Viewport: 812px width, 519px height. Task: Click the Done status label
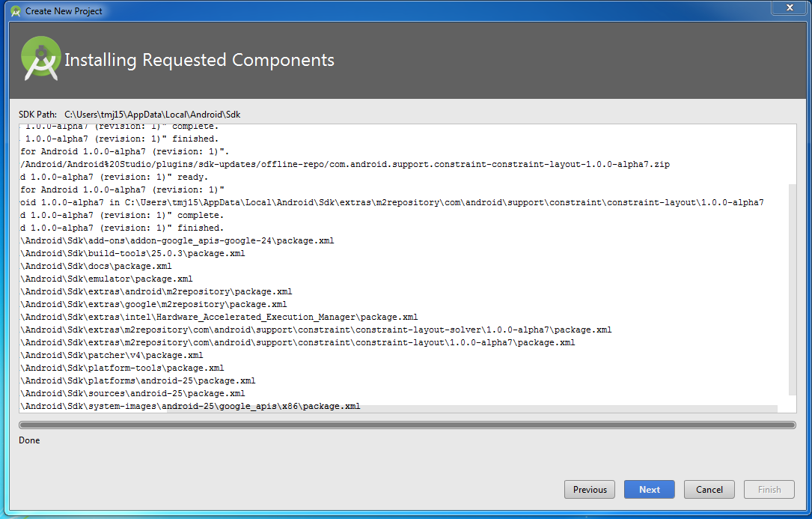[29, 440]
